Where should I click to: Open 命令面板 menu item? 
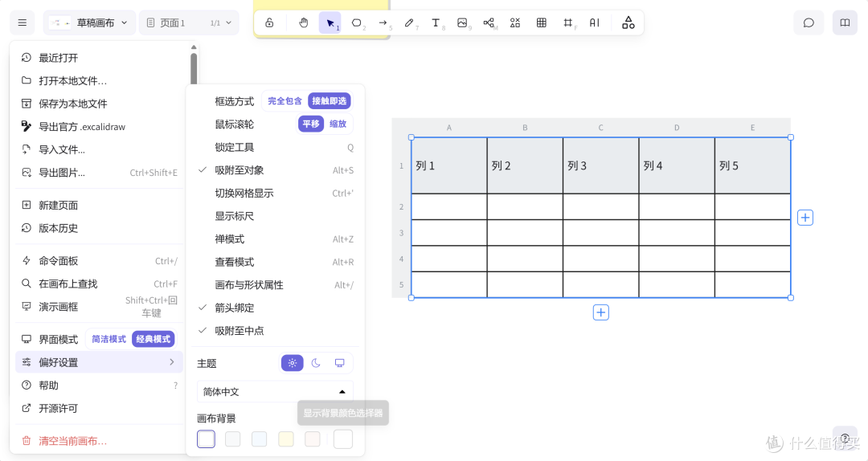click(99, 261)
